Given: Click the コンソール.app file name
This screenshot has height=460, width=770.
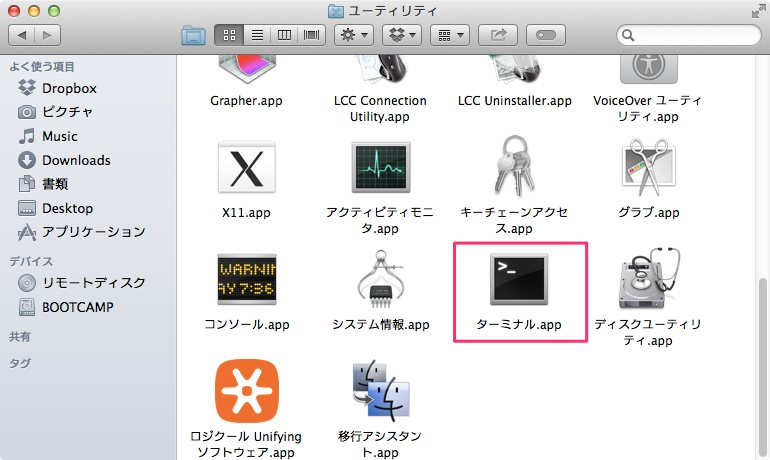Looking at the screenshot, I should 247,325.
